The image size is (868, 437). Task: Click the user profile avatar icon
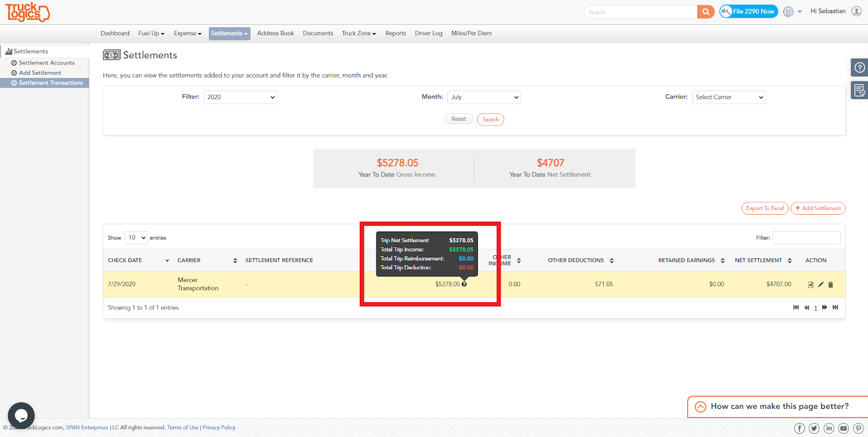[857, 11]
